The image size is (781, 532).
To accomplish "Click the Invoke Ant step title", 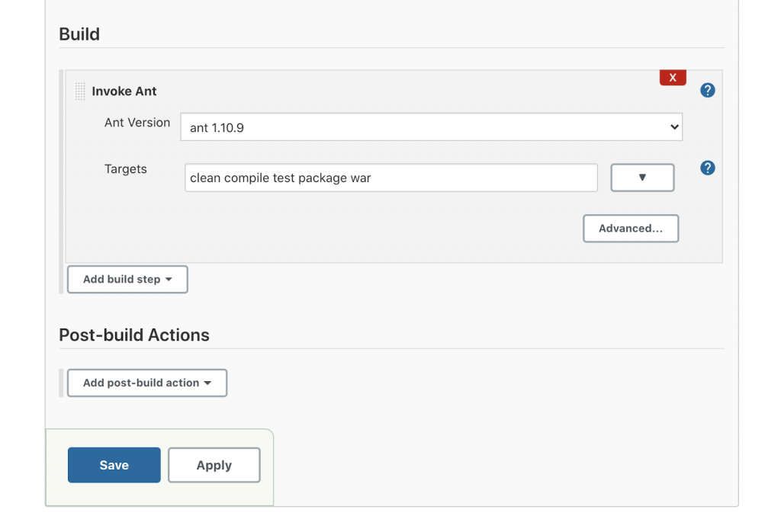I will point(124,91).
